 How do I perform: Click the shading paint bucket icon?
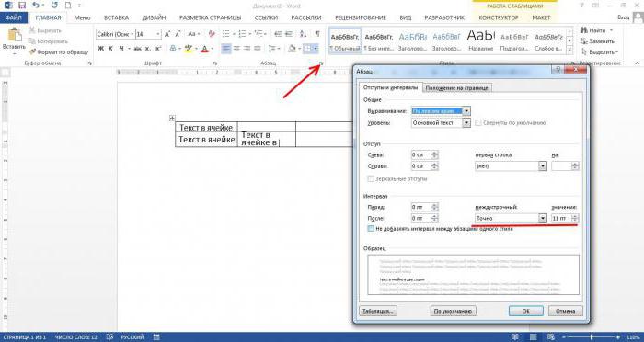coord(292,49)
